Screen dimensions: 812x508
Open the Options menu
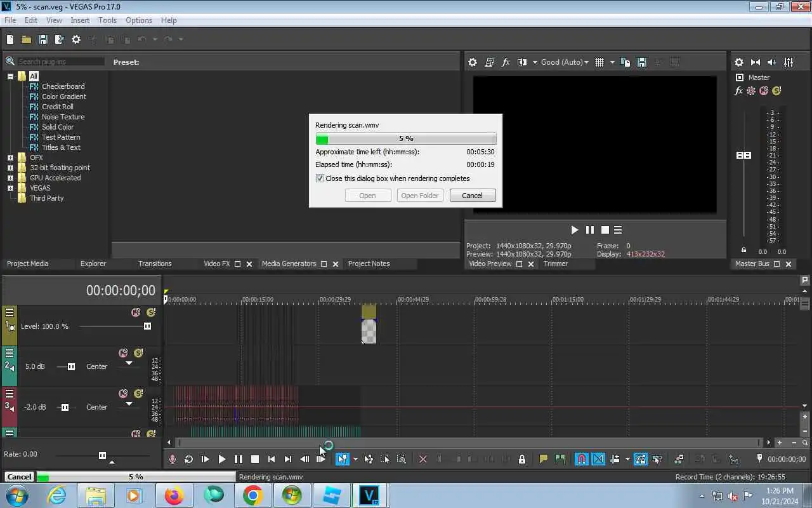click(x=138, y=20)
